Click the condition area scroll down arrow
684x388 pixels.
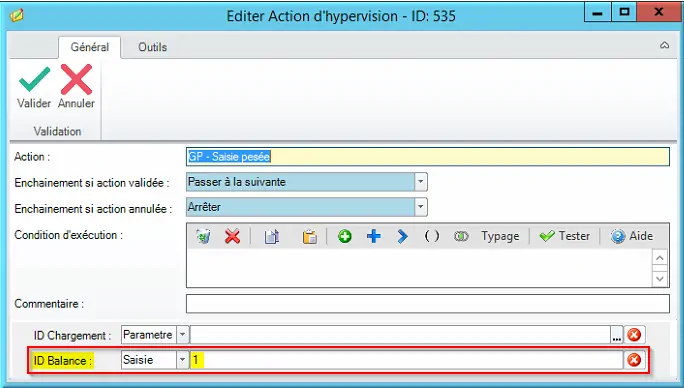[x=660, y=278]
